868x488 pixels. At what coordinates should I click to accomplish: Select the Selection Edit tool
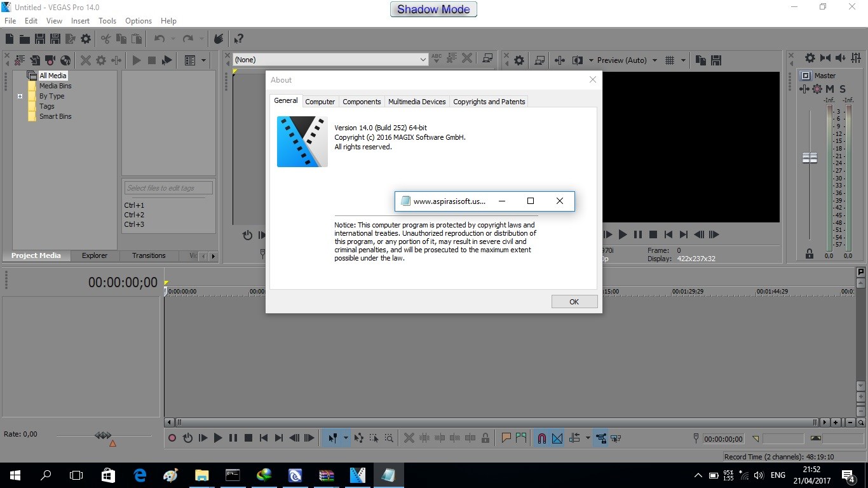[374, 438]
